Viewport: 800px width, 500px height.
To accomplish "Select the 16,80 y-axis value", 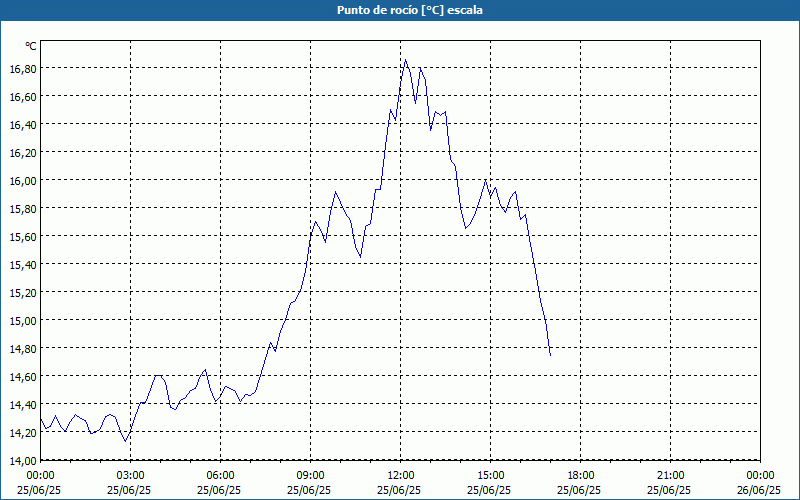I will coord(23,68).
